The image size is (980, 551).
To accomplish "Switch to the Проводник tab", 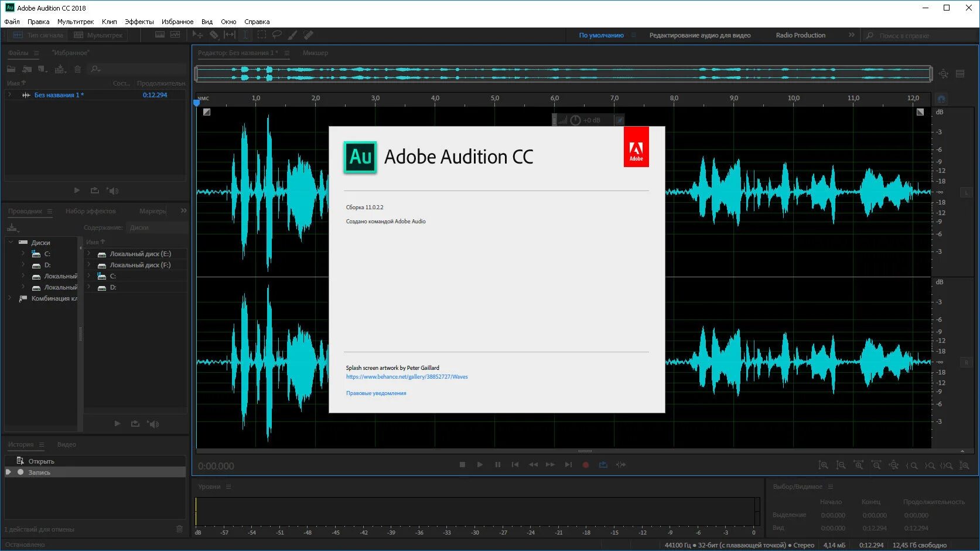I will [x=25, y=211].
